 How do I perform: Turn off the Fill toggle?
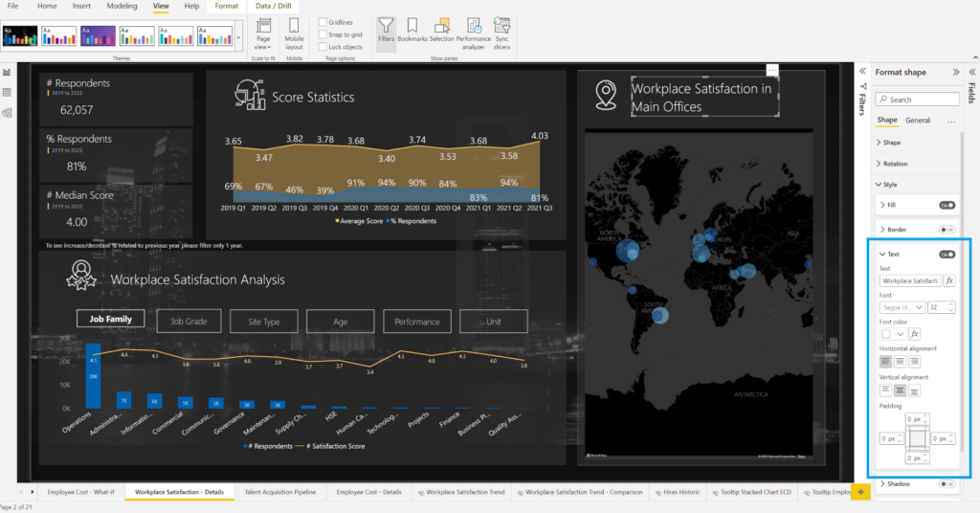click(x=947, y=205)
